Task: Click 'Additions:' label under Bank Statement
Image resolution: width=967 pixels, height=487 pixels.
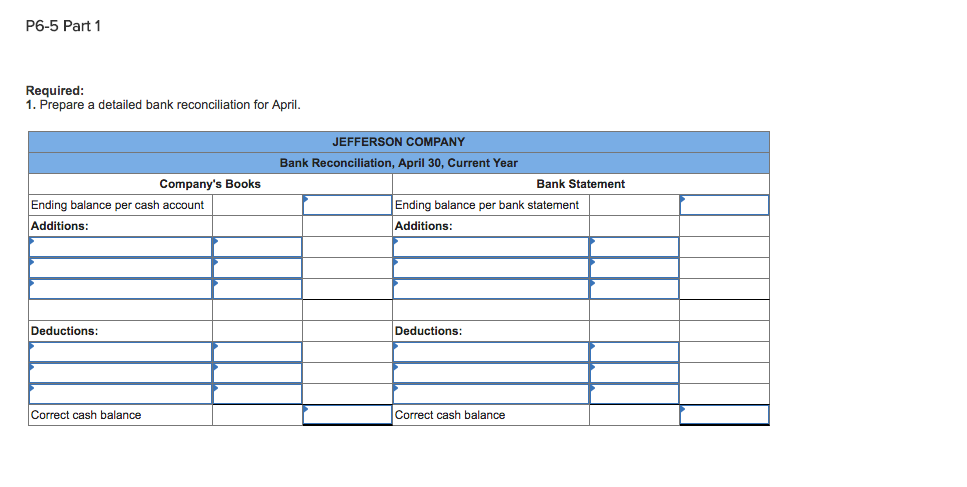Action: [424, 226]
